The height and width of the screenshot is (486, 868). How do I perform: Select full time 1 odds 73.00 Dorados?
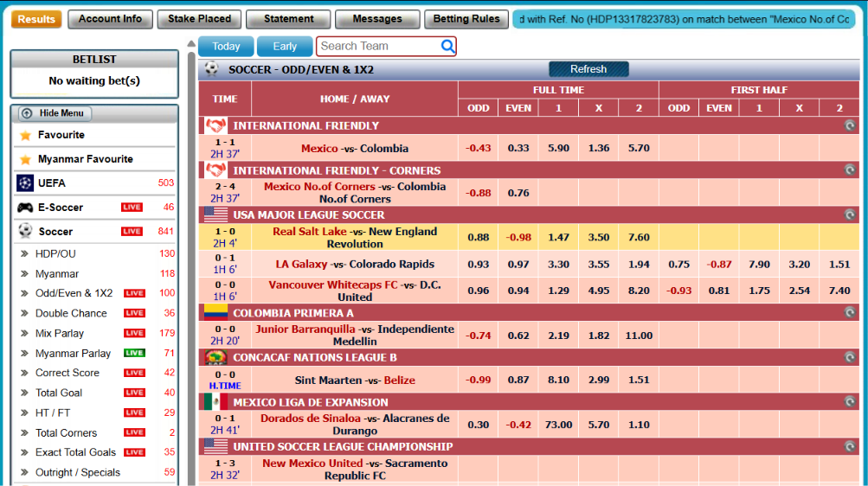558,425
